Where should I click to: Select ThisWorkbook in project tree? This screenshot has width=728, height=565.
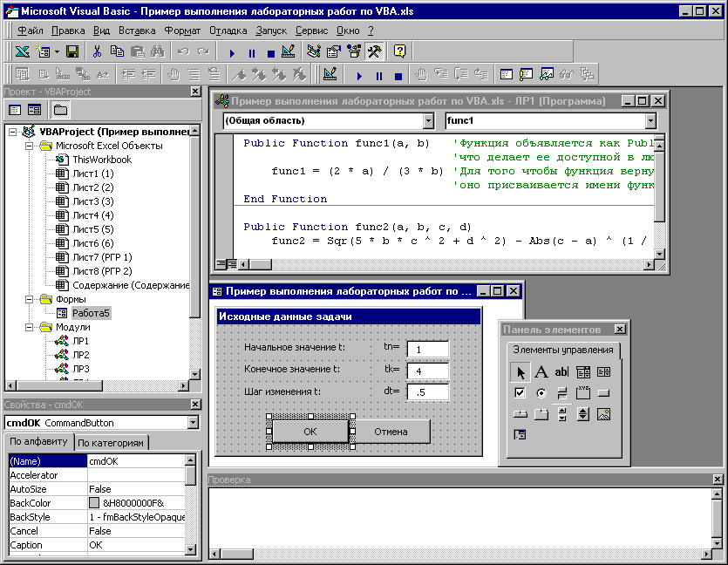click(x=102, y=160)
